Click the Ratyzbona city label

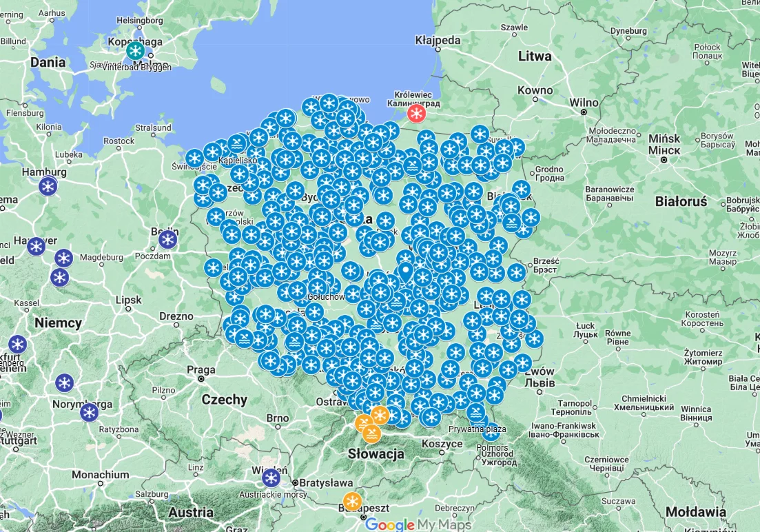click(x=119, y=429)
